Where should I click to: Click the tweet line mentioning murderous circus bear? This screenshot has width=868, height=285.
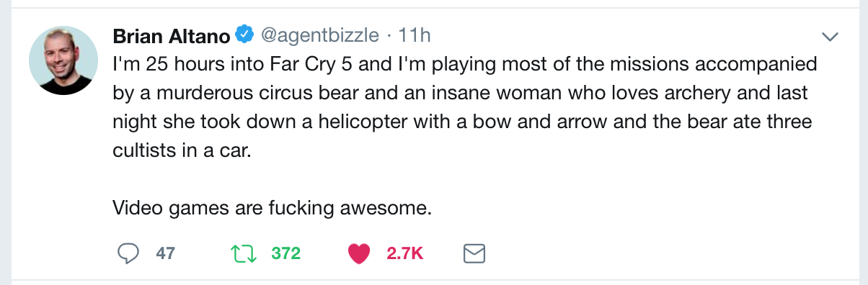point(461,94)
